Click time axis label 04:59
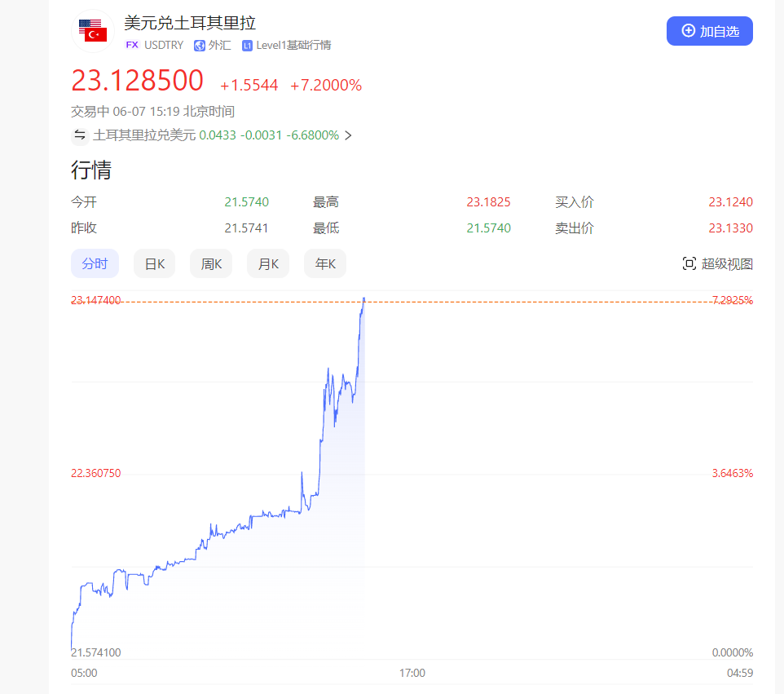Image resolution: width=784 pixels, height=694 pixels. coord(740,673)
